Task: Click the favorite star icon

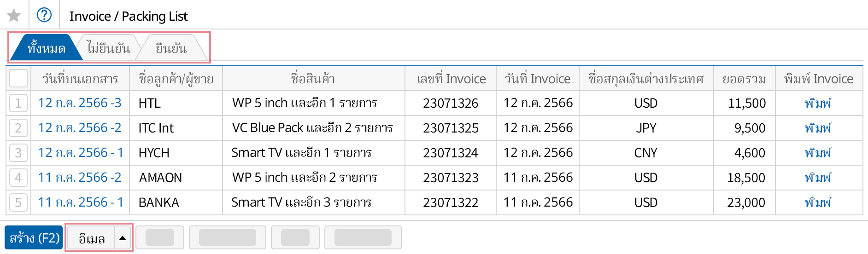Action: click(14, 16)
